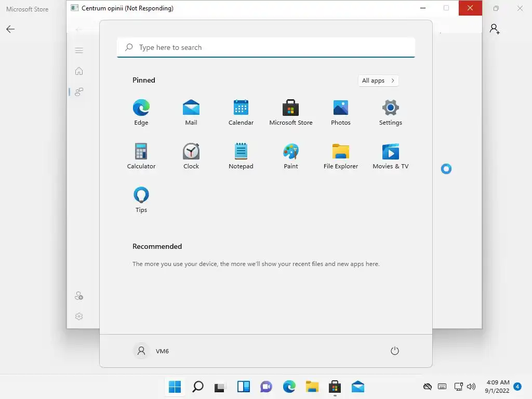The image size is (532, 399).
Task: Click the profile icon in Microsoft Store
Action: point(495,29)
